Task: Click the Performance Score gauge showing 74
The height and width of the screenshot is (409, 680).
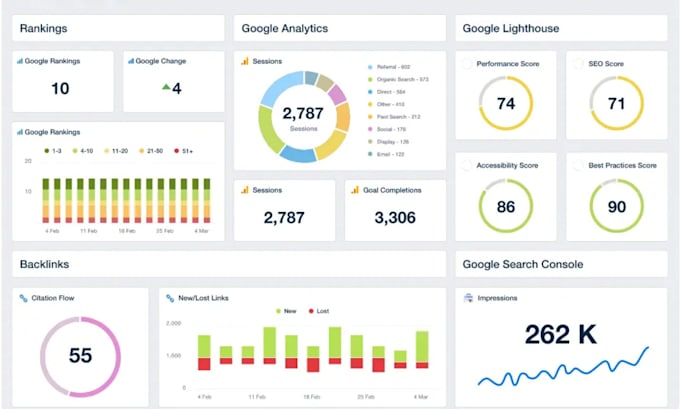Action: coord(506,103)
